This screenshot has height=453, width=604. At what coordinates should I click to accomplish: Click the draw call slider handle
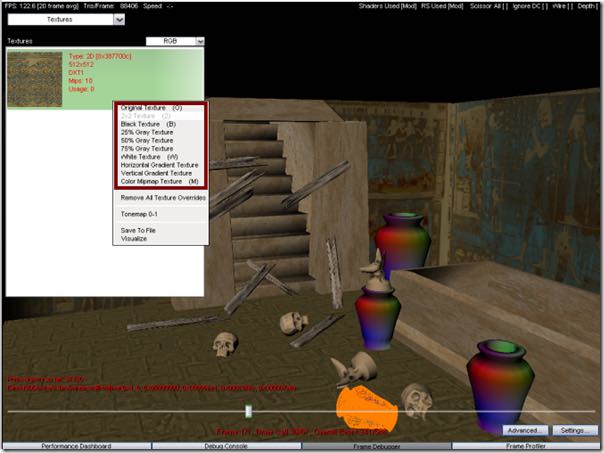(249, 410)
